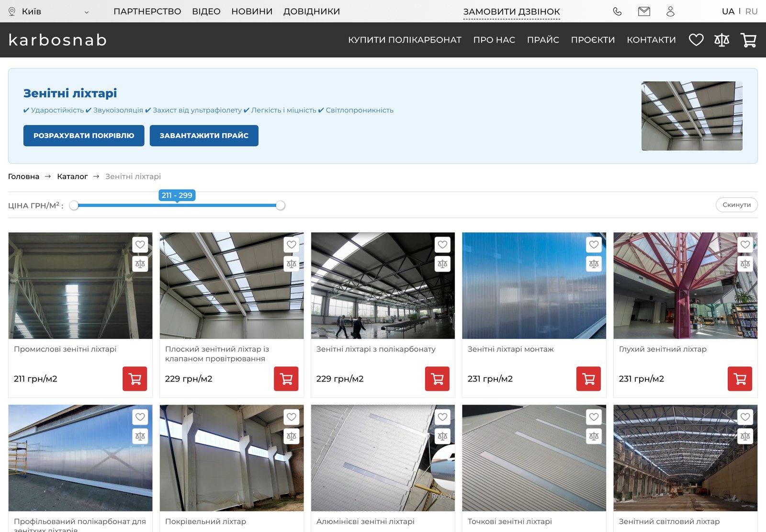
Task: Open ПРАЙС page
Action: click(x=543, y=40)
